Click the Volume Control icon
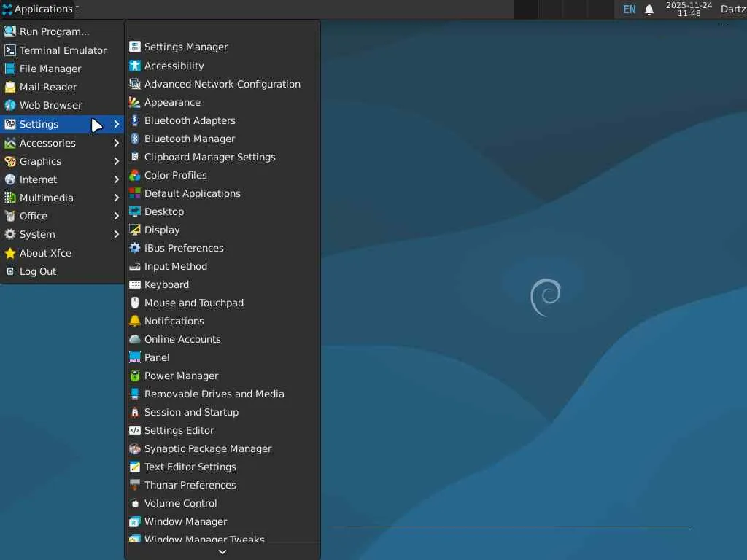Image resolution: width=747 pixels, height=560 pixels. pos(135,503)
